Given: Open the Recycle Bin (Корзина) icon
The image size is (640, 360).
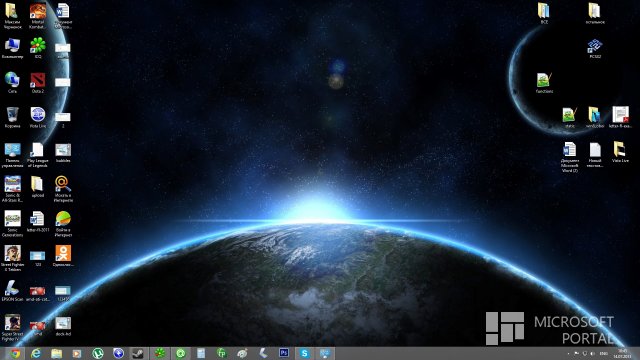Looking at the screenshot, I should [x=12, y=118].
